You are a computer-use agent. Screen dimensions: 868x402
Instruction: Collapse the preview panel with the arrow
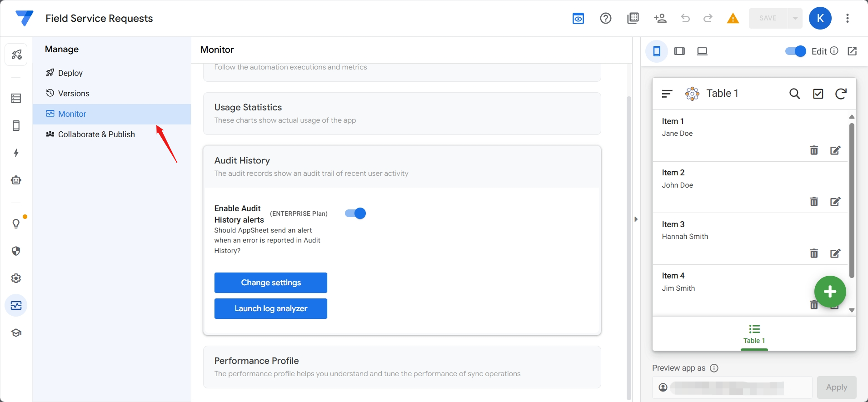click(636, 219)
